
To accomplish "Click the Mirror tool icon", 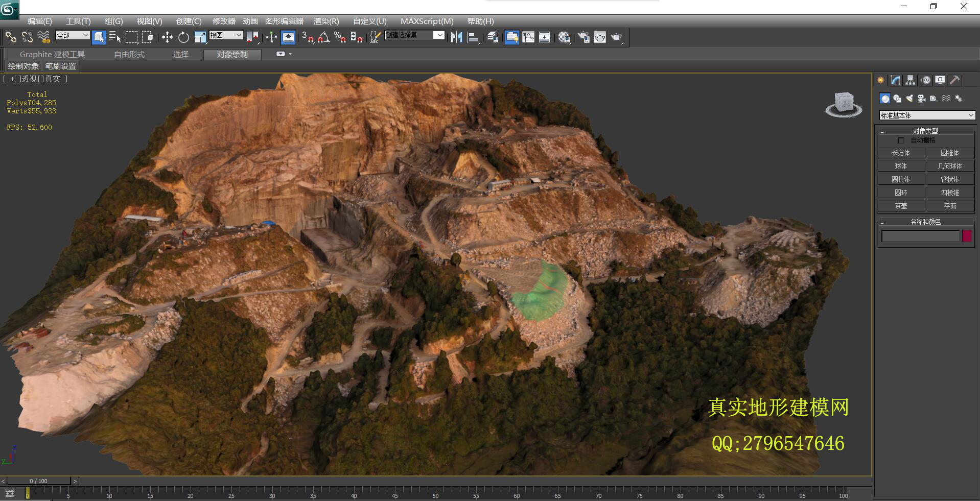I will (x=456, y=37).
